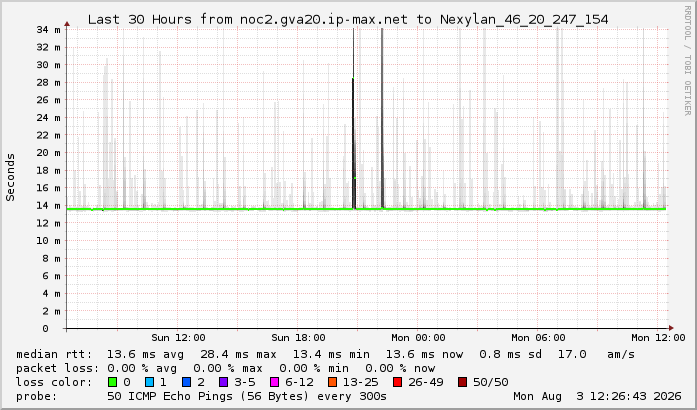
Task: Click the 'Seconds' y-axis label
Action: coord(10,177)
